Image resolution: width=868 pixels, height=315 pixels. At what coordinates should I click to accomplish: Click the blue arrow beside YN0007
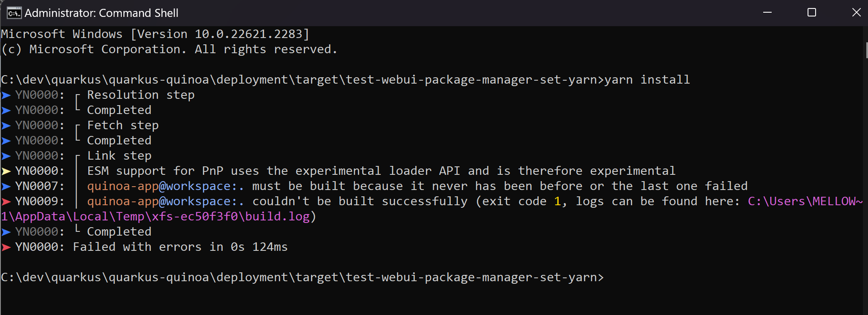(6, 186)
